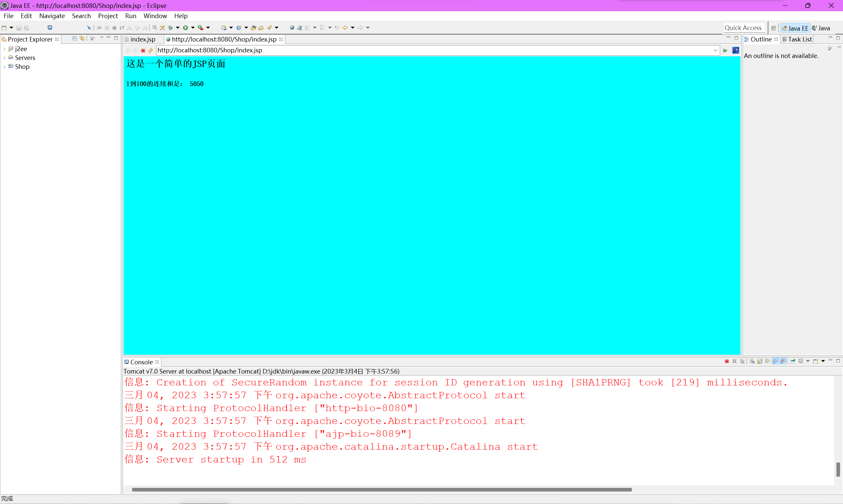
Task: Expand the Shop project tree node
Action: click(x=4, y=67)
